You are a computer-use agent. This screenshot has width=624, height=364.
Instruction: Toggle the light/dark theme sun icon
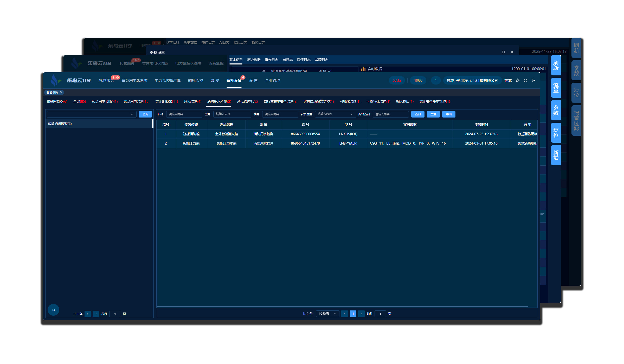(518, 80)
